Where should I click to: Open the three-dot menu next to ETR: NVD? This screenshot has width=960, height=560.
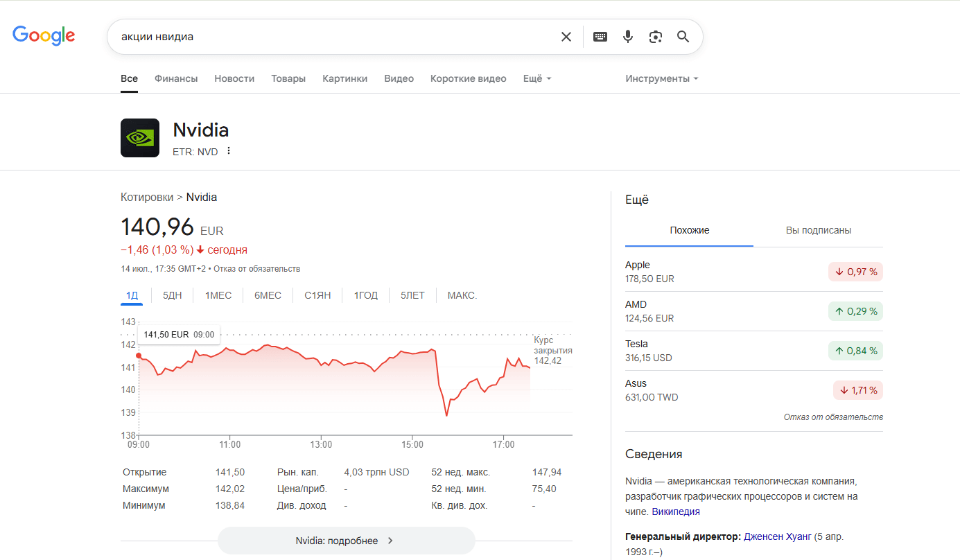point(229,151)
